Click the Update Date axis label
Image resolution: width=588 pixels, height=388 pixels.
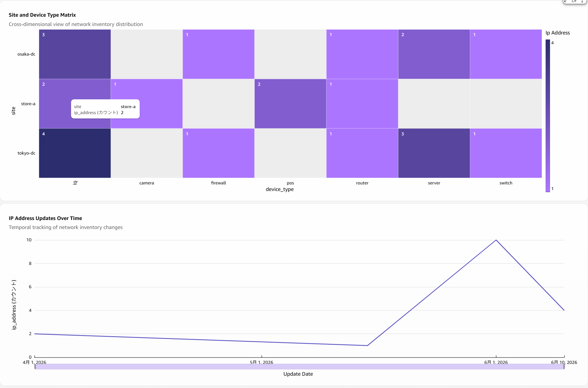298,374
